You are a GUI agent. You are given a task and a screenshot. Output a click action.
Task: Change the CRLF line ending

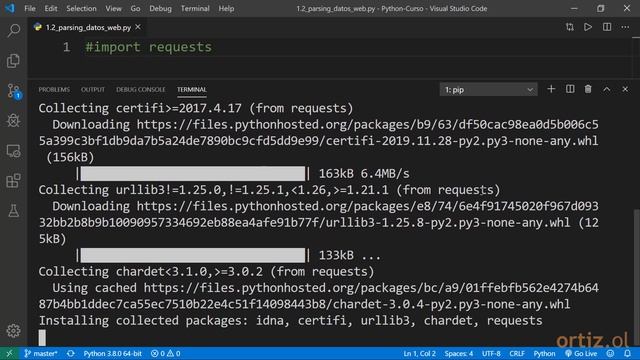[517, 353]
